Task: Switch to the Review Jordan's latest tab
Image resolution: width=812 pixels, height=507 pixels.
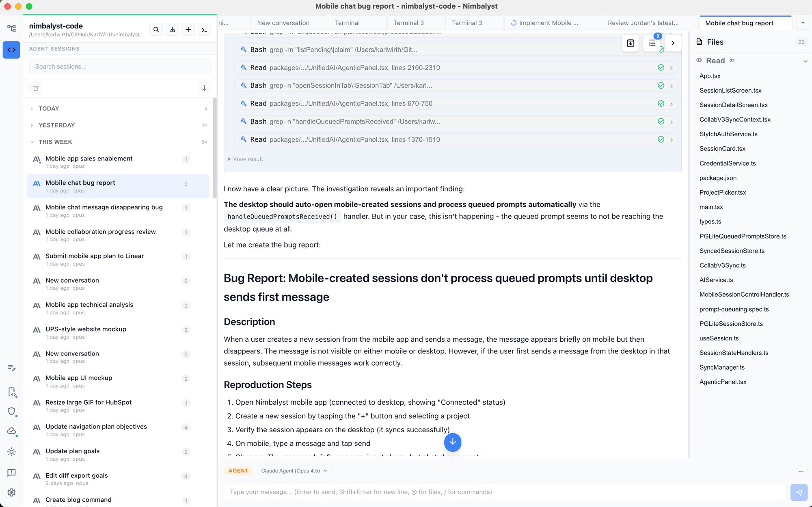Action: point(643,23)
